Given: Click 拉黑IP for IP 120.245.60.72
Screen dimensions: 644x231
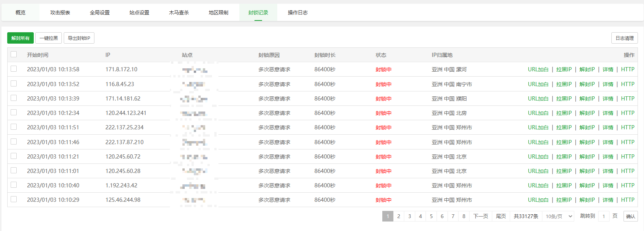Looking at the screenshot, I should point(564,157).
